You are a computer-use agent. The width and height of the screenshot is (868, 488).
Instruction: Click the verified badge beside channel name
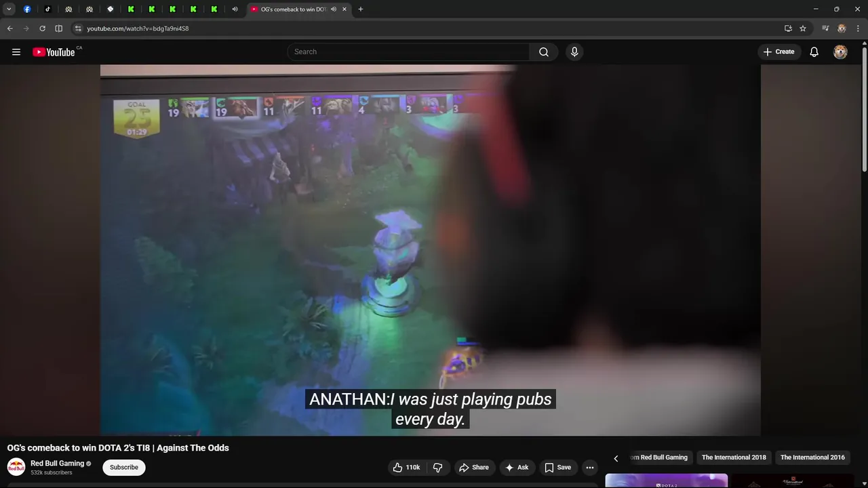click(x=89, y=464)
